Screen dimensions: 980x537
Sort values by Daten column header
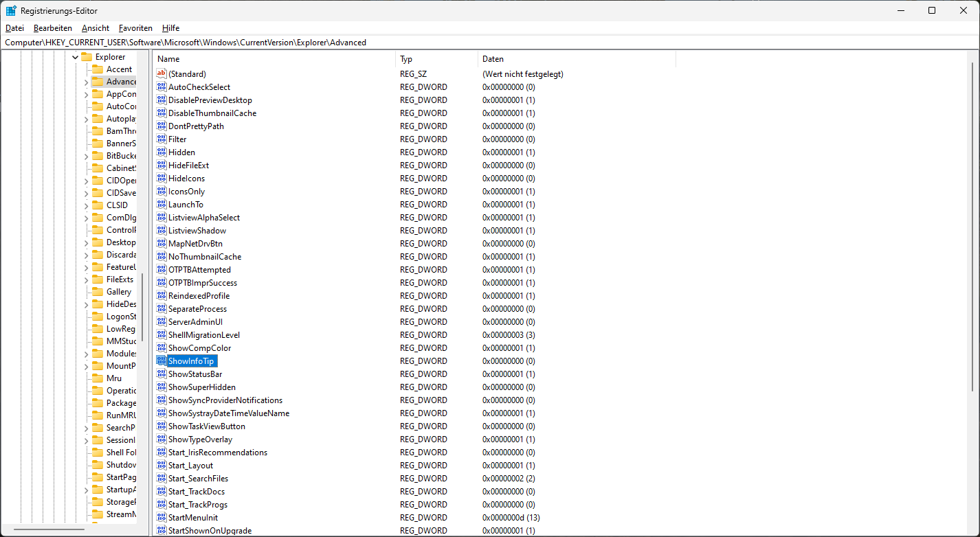pyautogui.click(x=577, y=59)
